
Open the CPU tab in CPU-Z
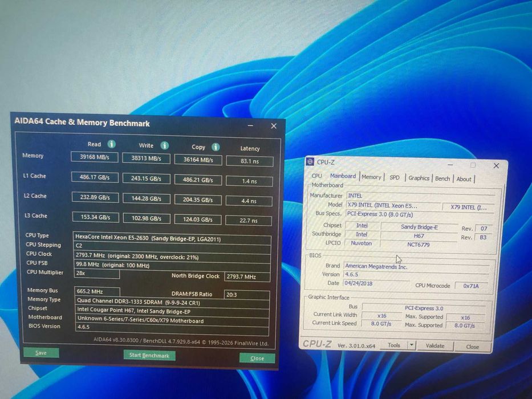pyautogui.click(x=316, y=176)
